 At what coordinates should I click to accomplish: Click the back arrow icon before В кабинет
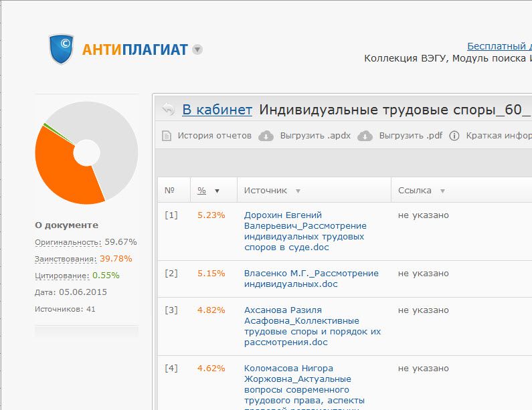coord(168,109)
